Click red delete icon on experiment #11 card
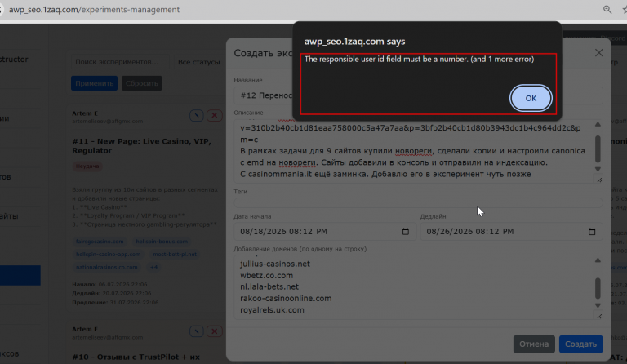 215,115
